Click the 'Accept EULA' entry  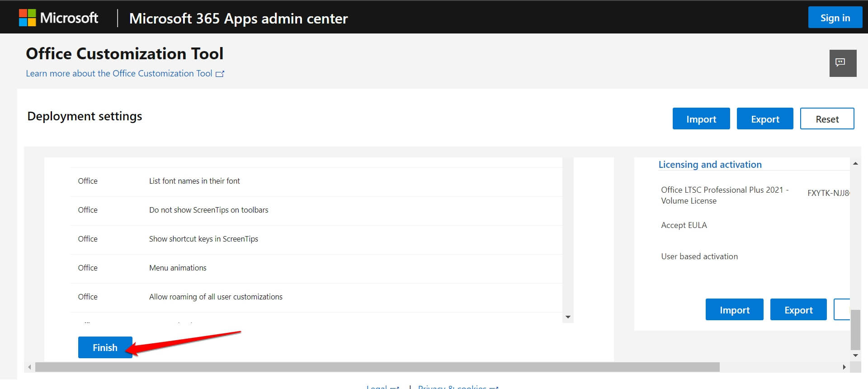[684, 225]
